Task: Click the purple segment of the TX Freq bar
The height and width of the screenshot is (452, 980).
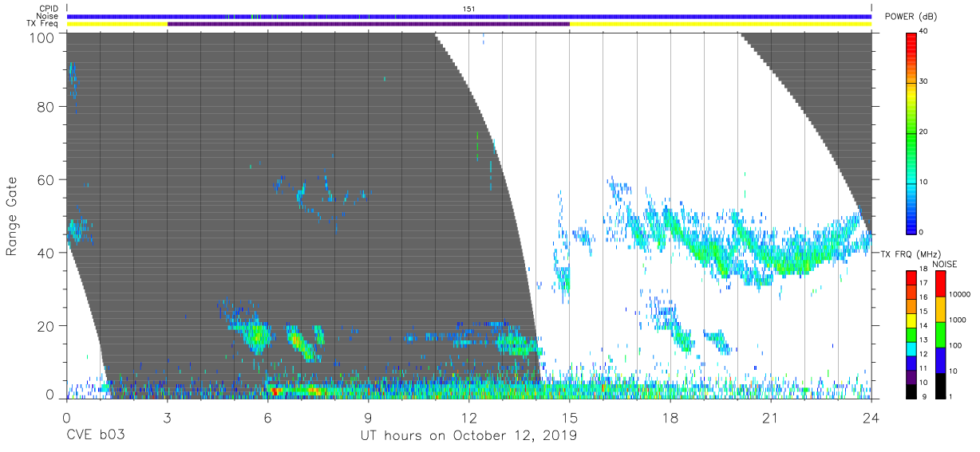Action: (x=368, y=24)
